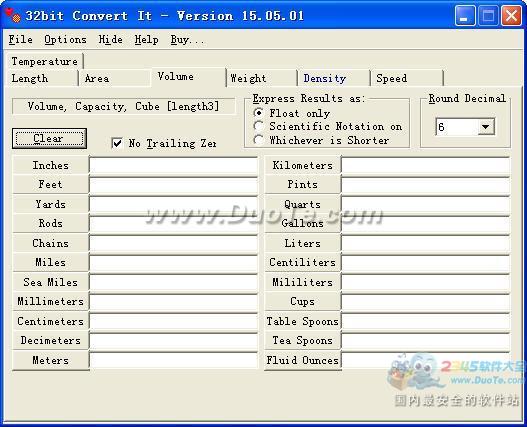Switch to the Area tab
Image resolution: width=527 pixels, height=427 pixels.
(115, 78)
